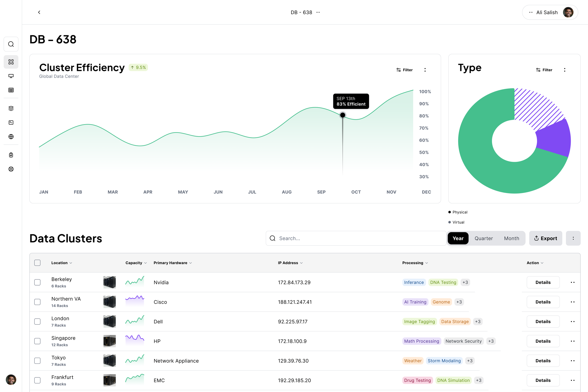Open the table view sidebar icon
The image size is (588, 392).
pyautogui.click(x=11, y=90)
